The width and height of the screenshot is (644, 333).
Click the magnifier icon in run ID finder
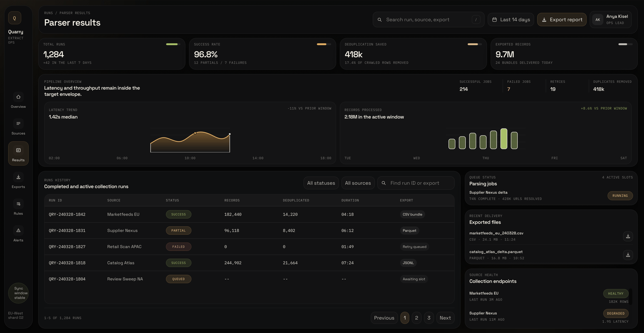384,183
